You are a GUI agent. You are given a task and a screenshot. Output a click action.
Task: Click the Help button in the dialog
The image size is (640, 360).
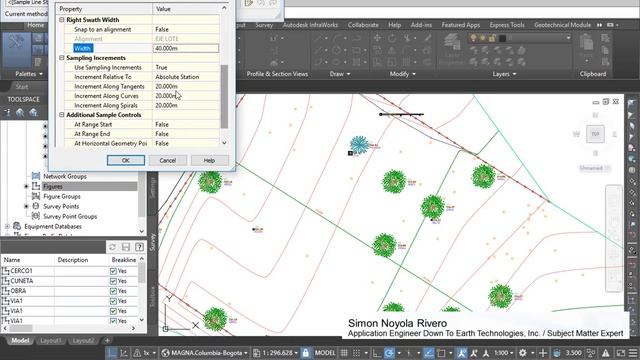[x=209, y=160]
